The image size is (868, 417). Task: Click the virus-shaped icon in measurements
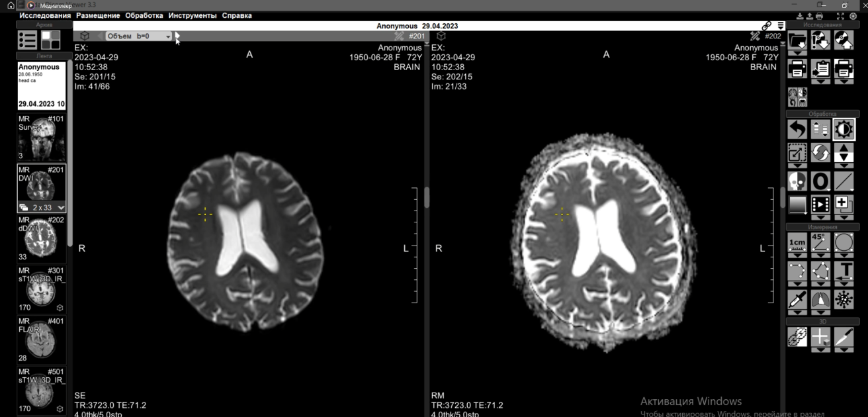[844, 299]
